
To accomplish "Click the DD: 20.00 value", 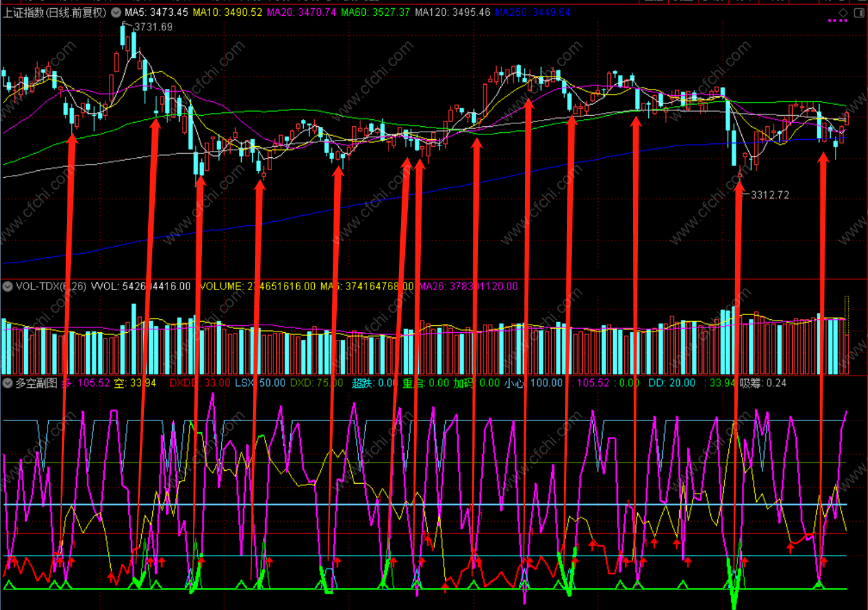I will pyautogui.click(x=672, y=383).
